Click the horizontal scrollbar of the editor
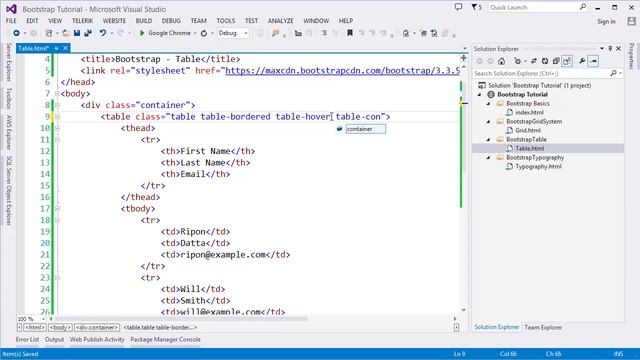The width and height of the screenshot is (640, 360). coord(182,319)
